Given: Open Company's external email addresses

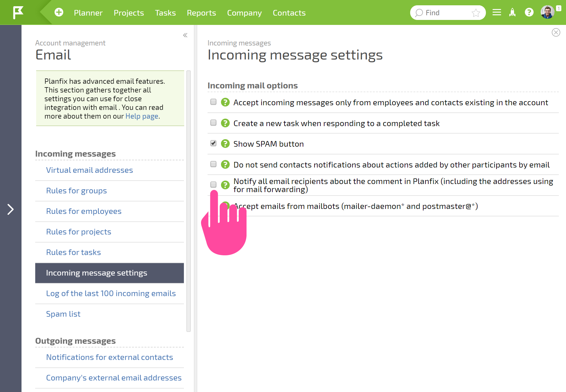Looking at the screenshot, I should point(114,378).
